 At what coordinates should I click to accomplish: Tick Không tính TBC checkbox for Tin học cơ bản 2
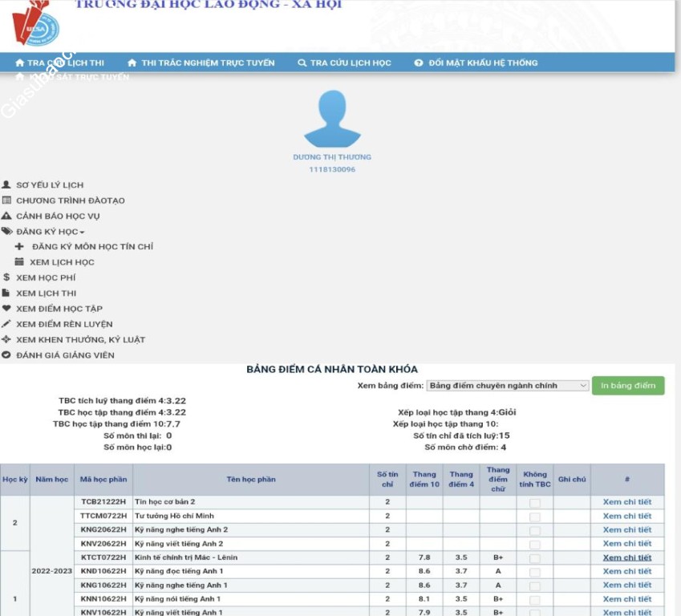[x=535, y=503]
